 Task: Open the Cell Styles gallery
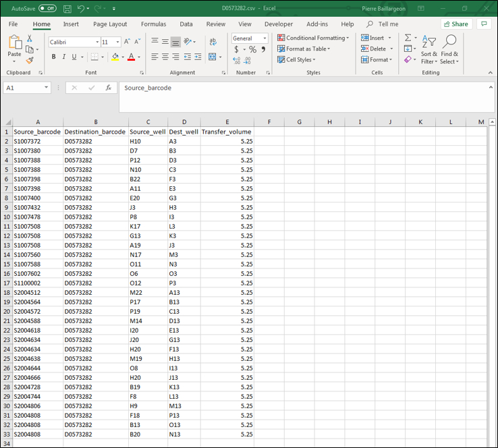point(300,59)
